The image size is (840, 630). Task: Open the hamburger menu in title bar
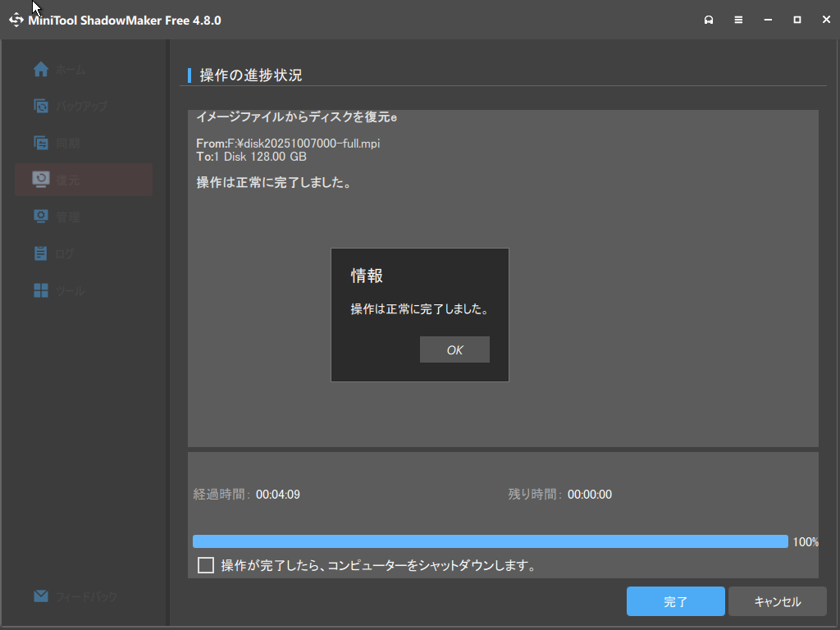[x=738, y=20]
